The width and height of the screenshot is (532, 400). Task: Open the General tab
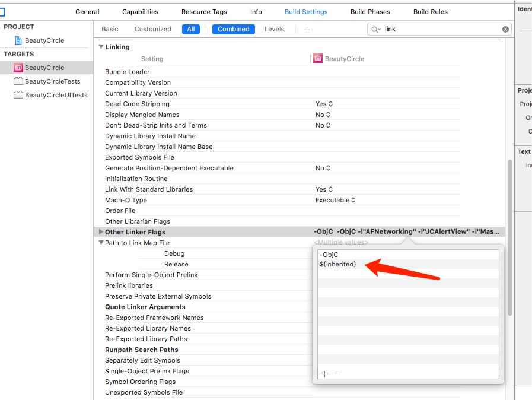[x=87, y=12]
